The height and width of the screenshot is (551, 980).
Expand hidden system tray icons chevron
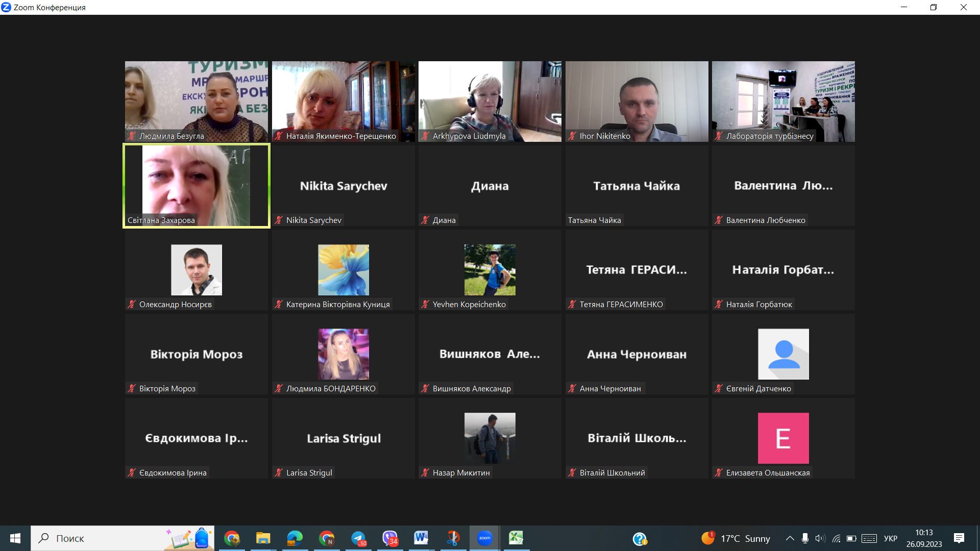pyautogui.click(x=790, y=538)
